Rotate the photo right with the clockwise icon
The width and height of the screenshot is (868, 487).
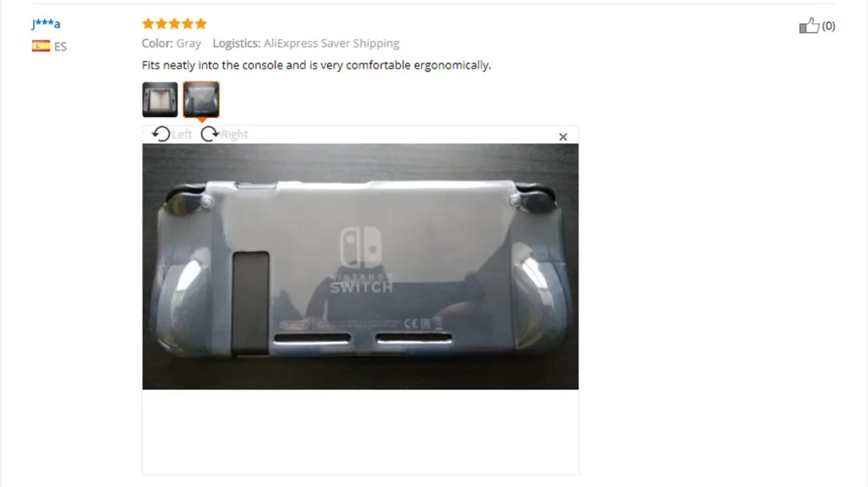[209, 134]
